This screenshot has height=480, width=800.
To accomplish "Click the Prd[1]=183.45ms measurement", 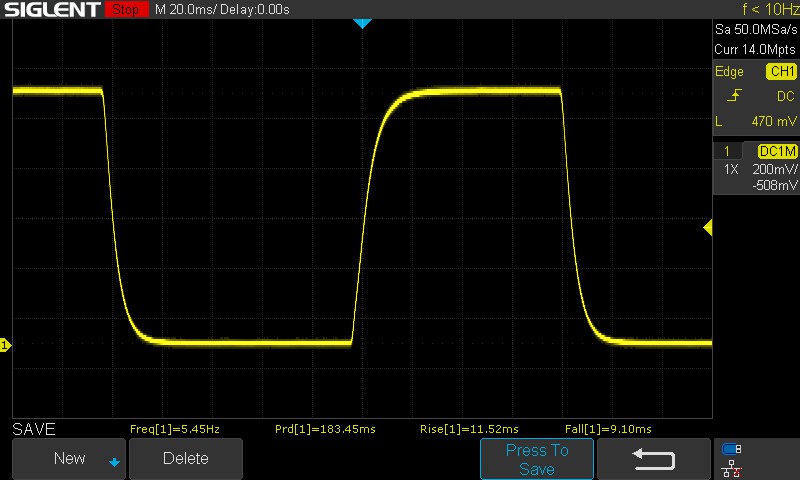I will [x=325, y=429].
